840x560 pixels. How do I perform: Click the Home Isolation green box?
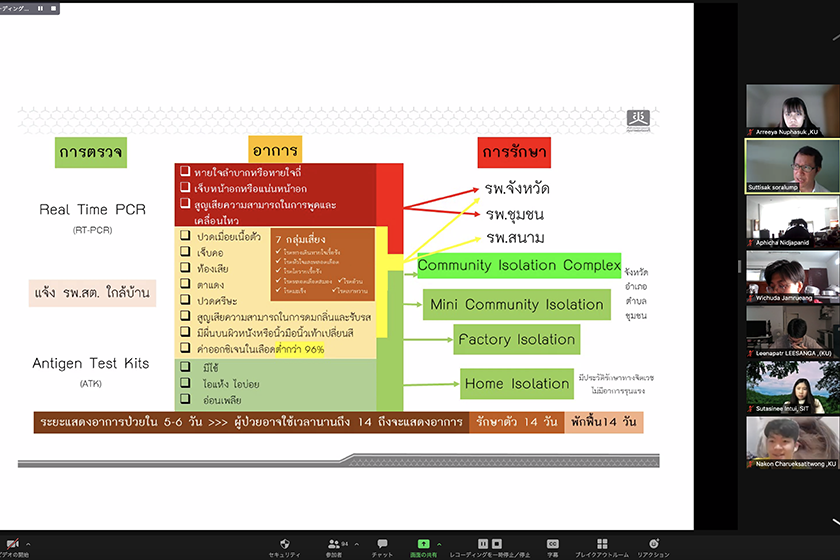tap(515, 384)
